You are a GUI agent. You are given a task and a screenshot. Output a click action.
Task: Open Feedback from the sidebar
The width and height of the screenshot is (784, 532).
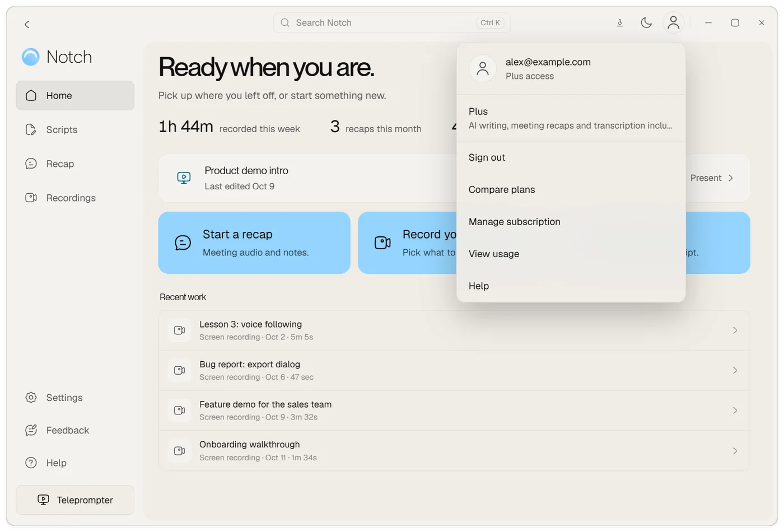pos(75,430)
